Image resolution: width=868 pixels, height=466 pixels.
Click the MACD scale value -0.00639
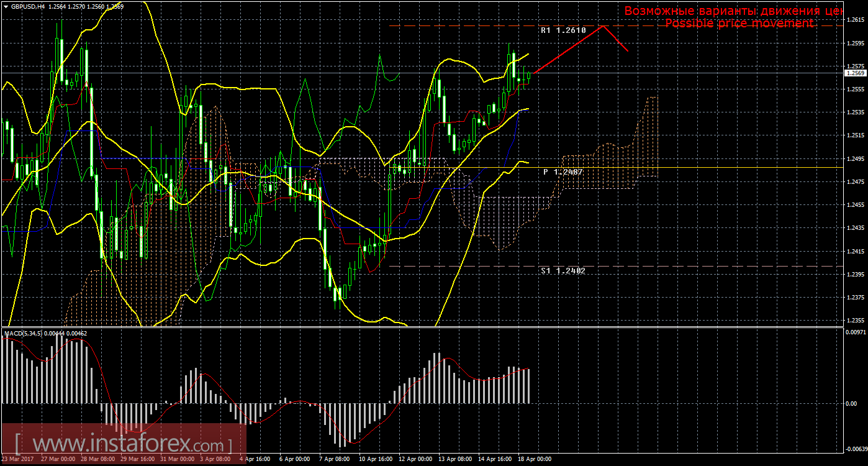tap(856, 449)
